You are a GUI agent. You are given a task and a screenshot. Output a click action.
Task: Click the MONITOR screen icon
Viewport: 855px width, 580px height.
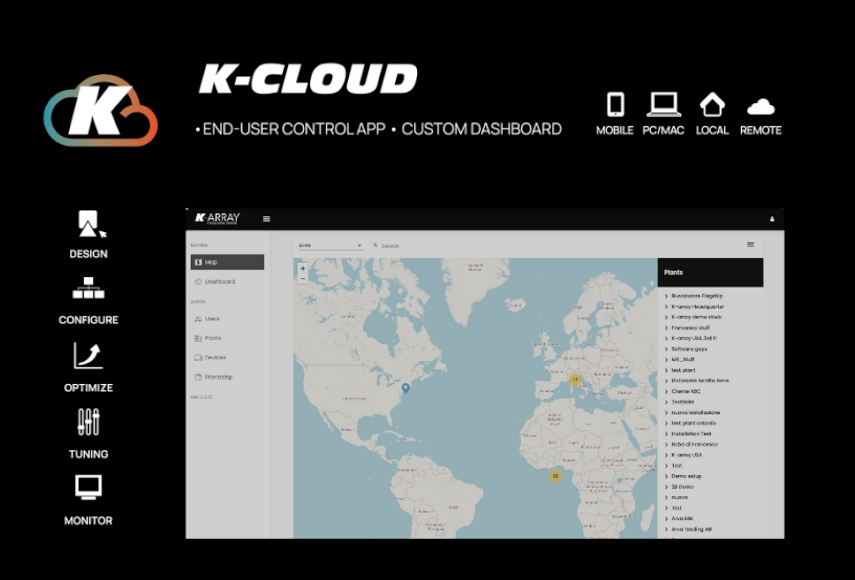[x=88, y=487]
